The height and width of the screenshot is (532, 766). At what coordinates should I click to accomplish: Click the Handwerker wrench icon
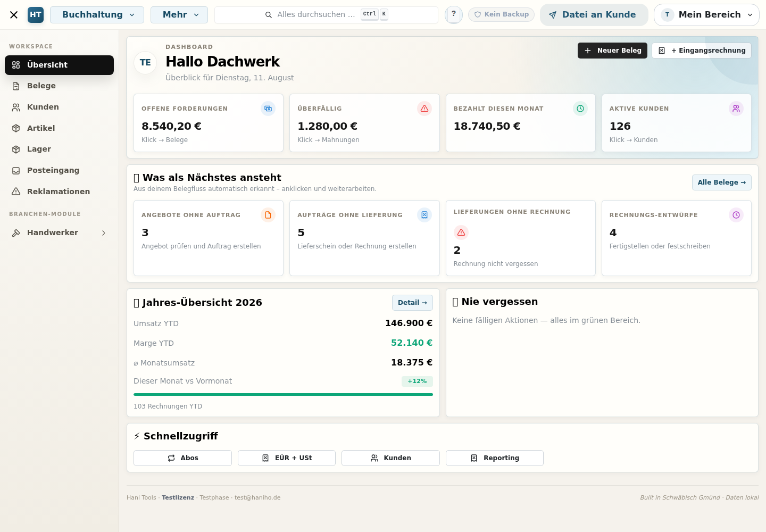pos(16,233)
